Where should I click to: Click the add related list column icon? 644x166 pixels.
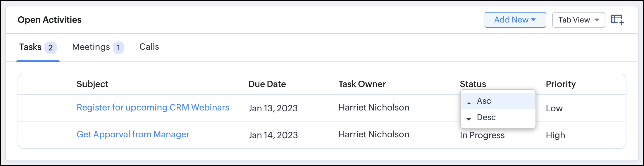(617, 20)
